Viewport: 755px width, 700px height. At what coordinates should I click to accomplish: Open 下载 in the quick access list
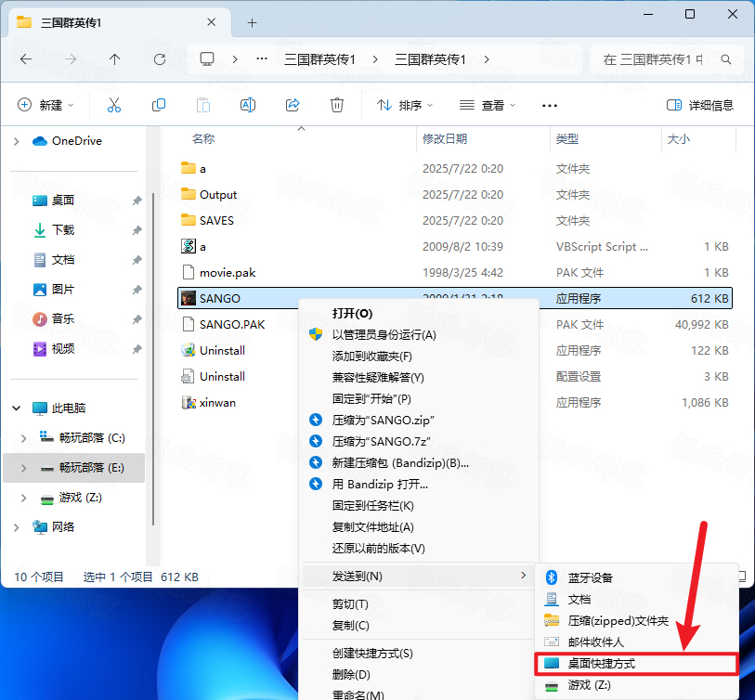point(54,229)
